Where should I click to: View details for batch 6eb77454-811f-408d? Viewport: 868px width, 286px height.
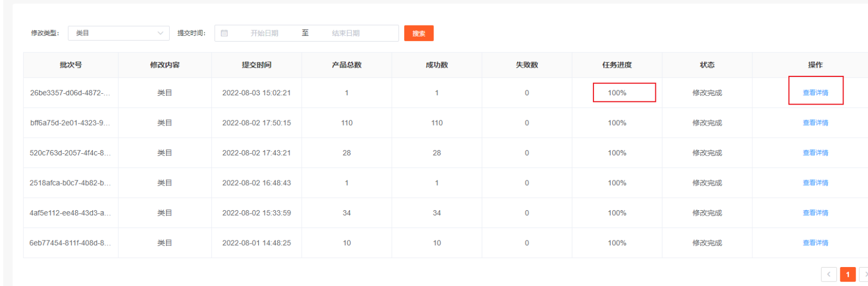tap(815, 243)
